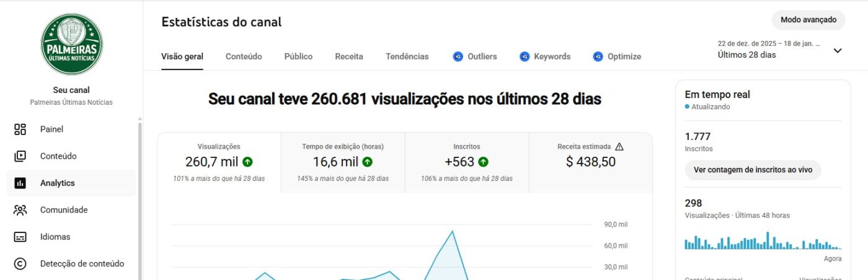Open the Receita tab
The image size is (868, 280).
[349, 56]
